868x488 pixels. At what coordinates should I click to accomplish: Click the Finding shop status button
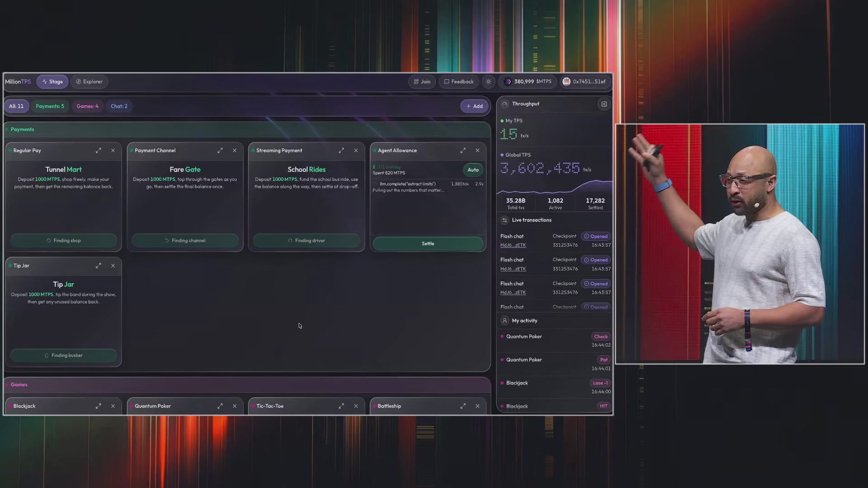pyautogui.click(x=63, y=240)
